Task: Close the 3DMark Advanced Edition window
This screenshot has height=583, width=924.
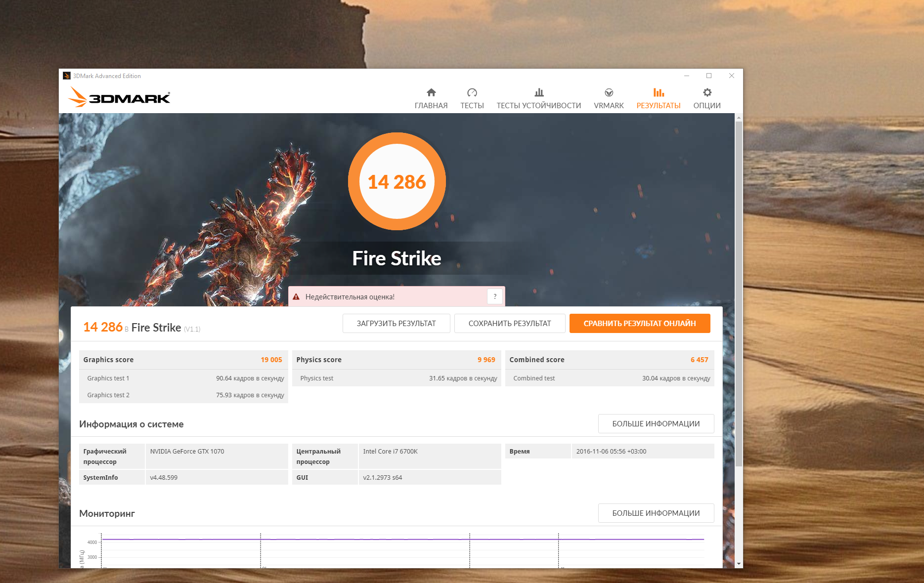Action: tap(732, 76)
